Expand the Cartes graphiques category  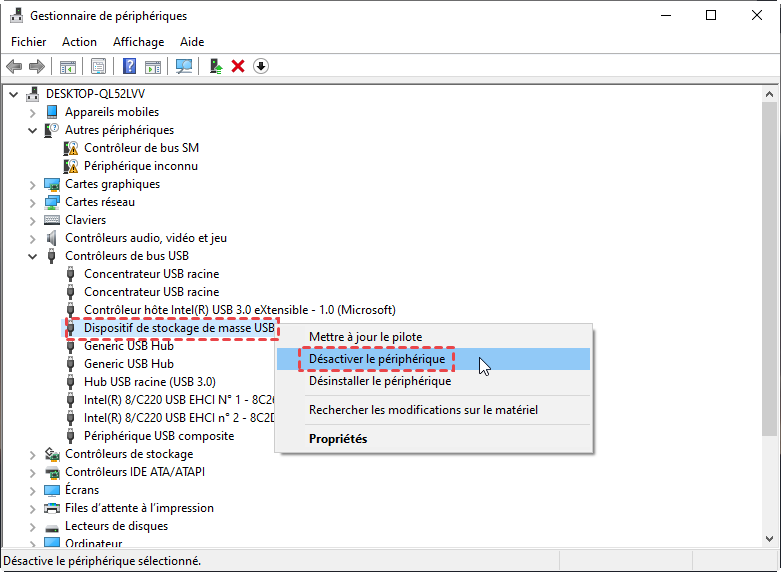pos(33,185)
